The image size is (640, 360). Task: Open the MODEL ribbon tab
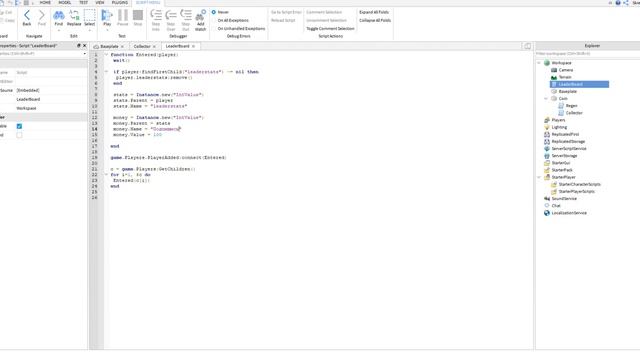[x=64, y=2]
